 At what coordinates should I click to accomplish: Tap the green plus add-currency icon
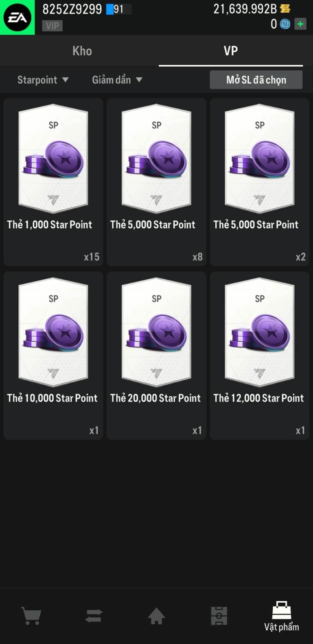tap(300, 24)
